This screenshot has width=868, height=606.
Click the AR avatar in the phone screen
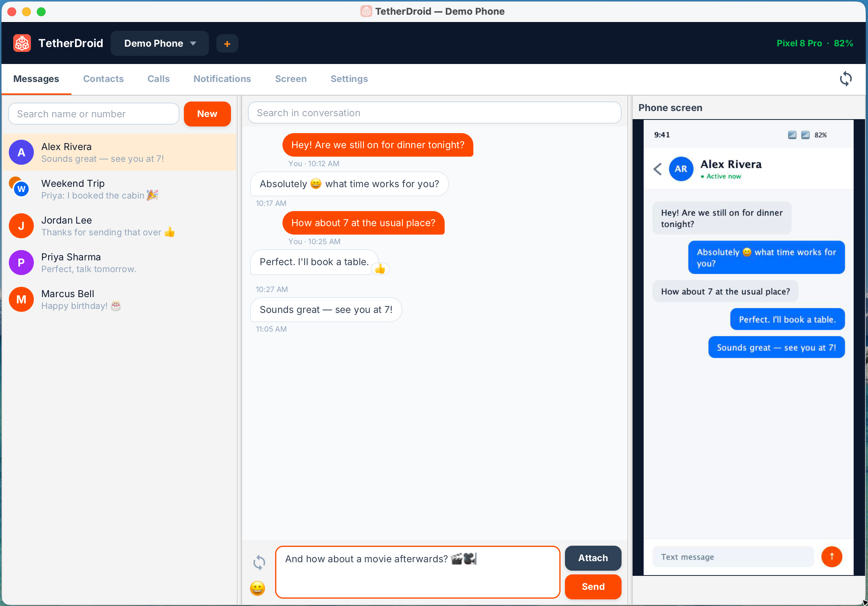tap(681, 169)
